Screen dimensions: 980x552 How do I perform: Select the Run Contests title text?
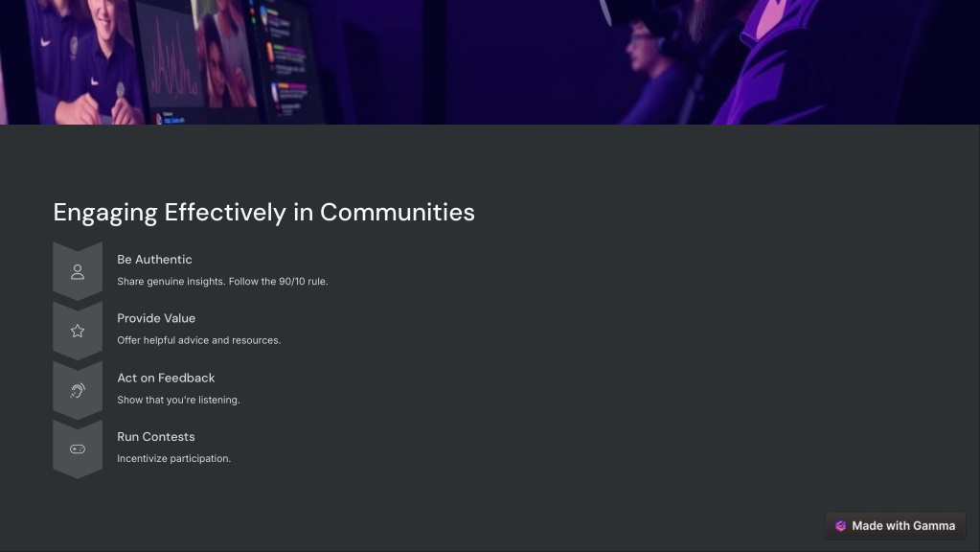155,436
